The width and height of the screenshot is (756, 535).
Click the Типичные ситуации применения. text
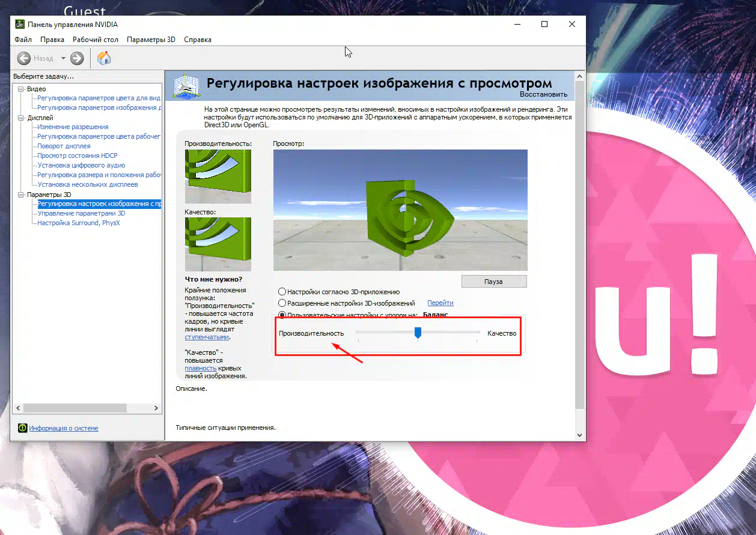coord(225,428)
